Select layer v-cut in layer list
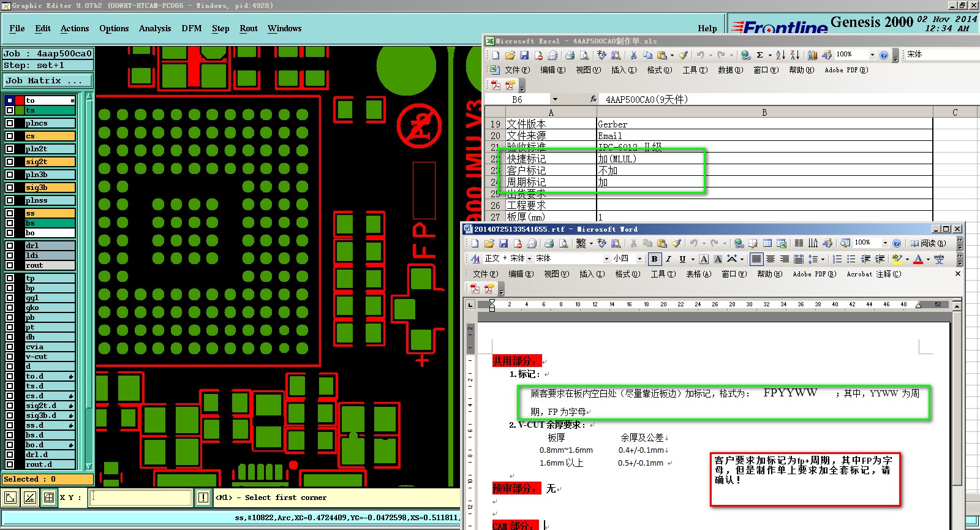The width and height of the screenshot is (980, 530). tap(50, 357)
